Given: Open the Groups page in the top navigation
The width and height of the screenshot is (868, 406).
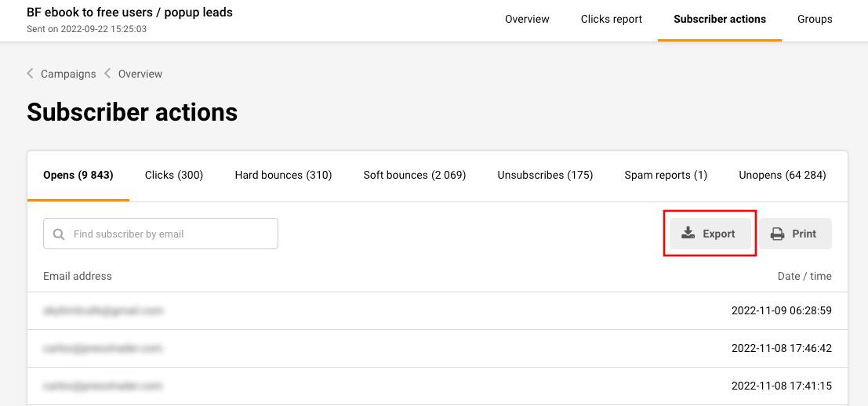Looking at the screenshot, I should pos(815,19).
